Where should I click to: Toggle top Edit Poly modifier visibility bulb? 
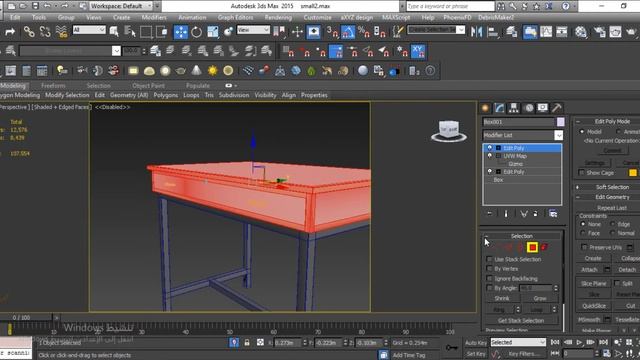click(x=489, y=148)
